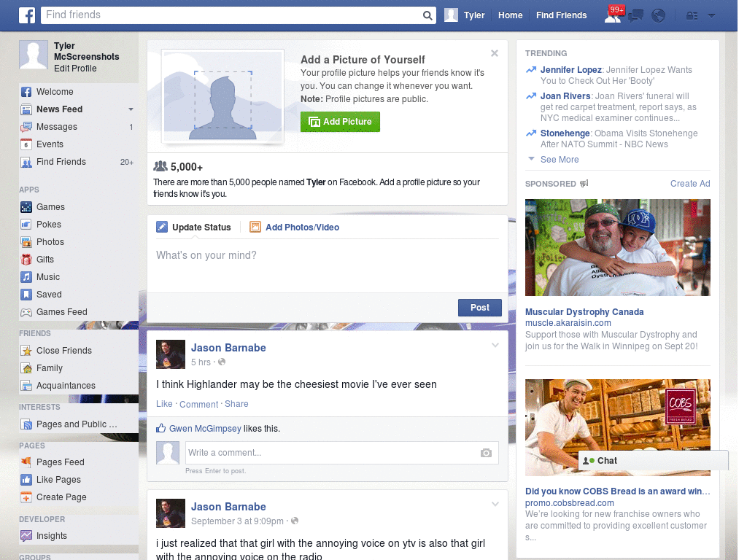Image resolution: width=747 pixels, height=560 pixels.
Task: Click the muscle.akaraisin.com ad link
Action: tap(568, 323)
